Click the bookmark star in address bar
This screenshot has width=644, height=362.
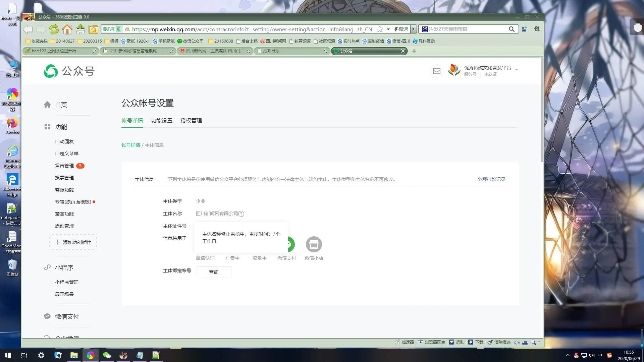(379, 29)
